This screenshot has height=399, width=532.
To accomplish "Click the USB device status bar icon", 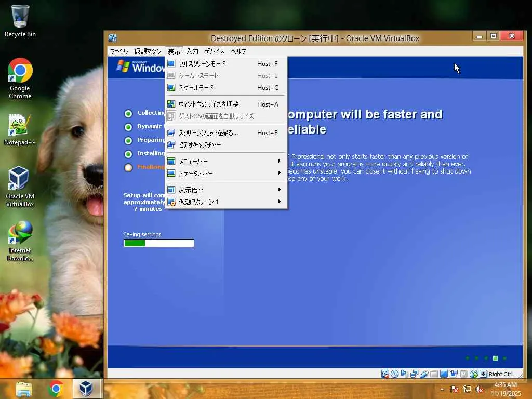I will tap(424, 374).
